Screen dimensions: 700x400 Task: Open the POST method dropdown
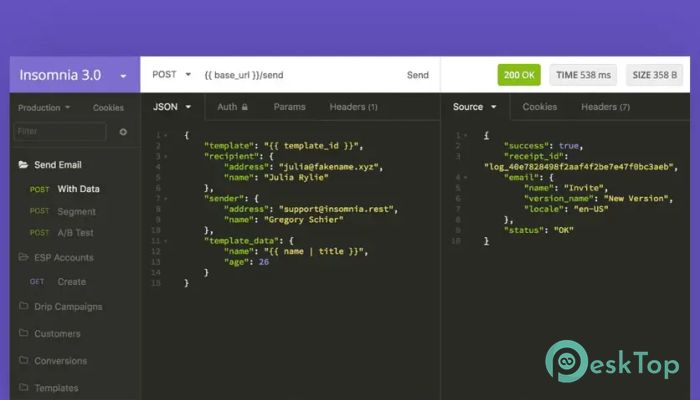click(x=171, y=75)
